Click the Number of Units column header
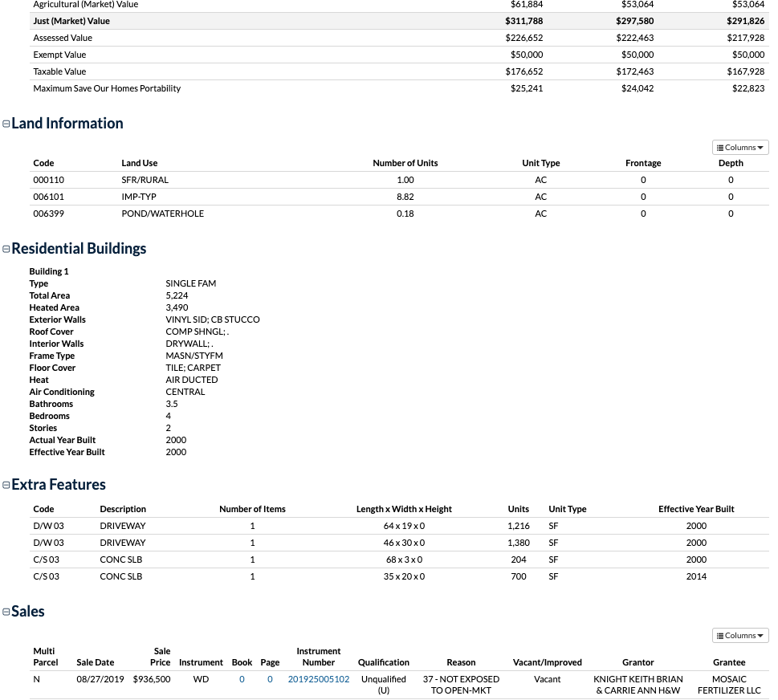The height and width of the screenshot is (700, 778). click(405, 163)
